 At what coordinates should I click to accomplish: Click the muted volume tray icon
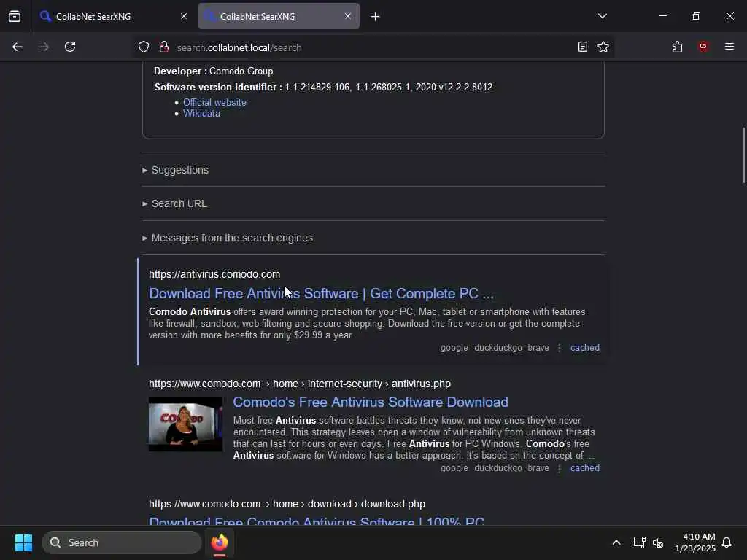658,542
